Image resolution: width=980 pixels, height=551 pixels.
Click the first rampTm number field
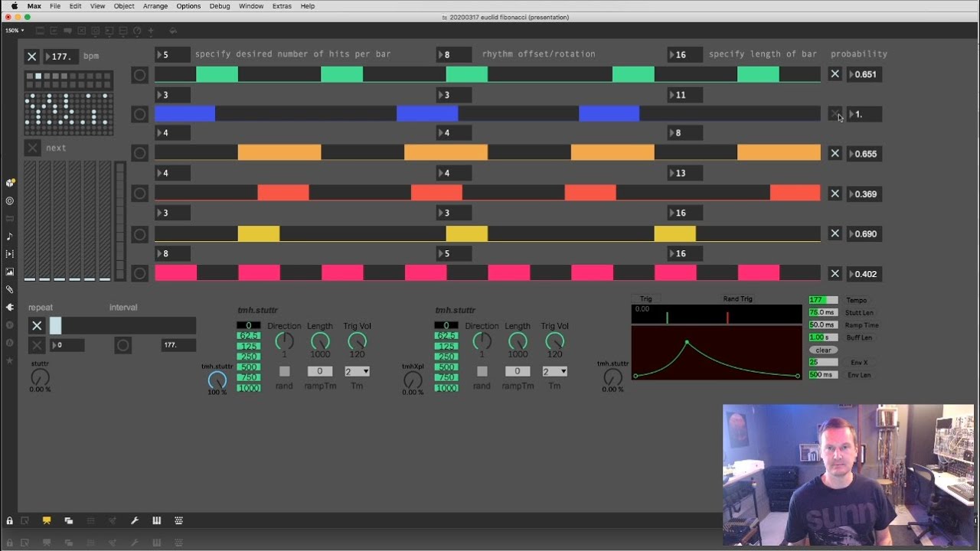(x=320, y=371)
